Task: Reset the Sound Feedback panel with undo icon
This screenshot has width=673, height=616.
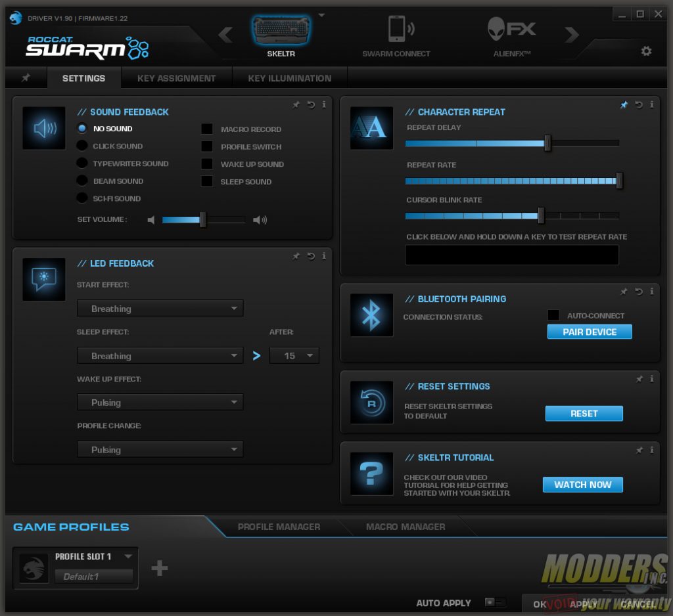Action: (311, 104)
